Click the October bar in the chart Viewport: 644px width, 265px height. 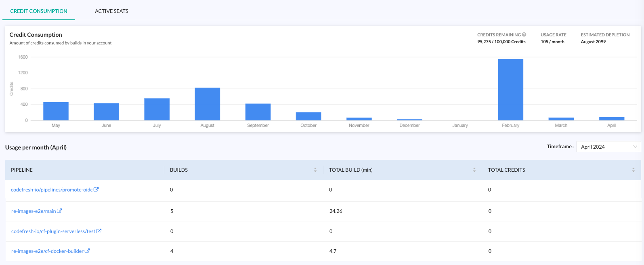[308, 116]
